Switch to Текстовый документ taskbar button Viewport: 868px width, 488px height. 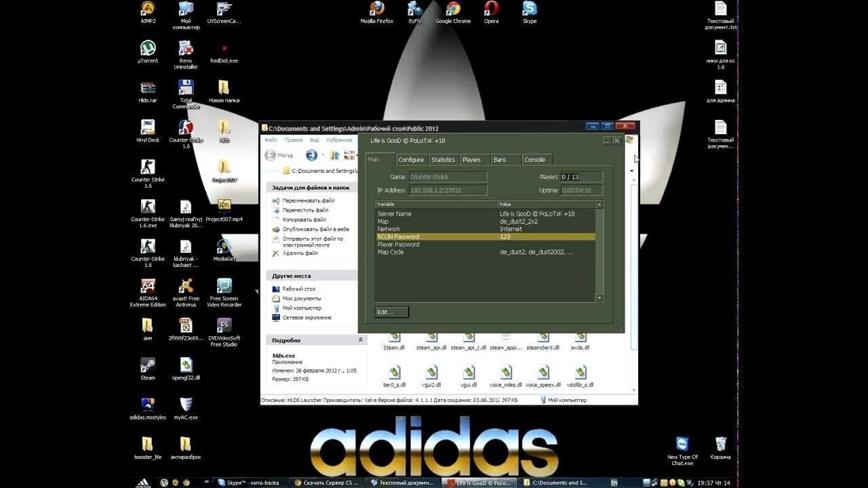(404, 483)
